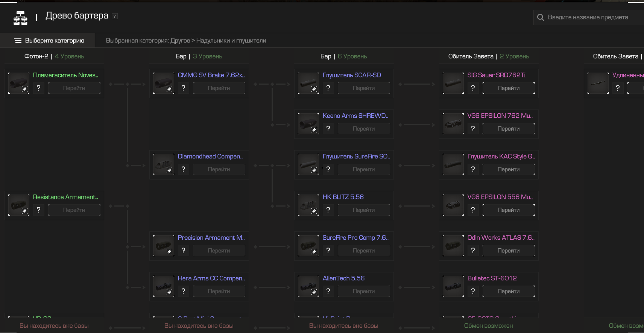Click Перейти under Пламегаситель Noves
This screenshot has height=333, width=644.
pos(74,88)
